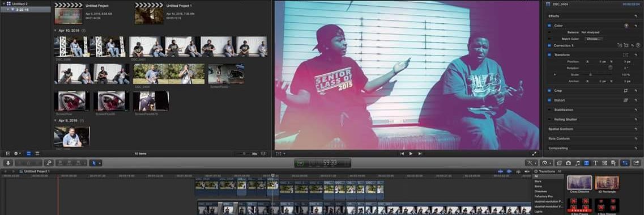Open the Music and Sound browser
This screenshot has height=215, width=644.
tap(578, 163)
